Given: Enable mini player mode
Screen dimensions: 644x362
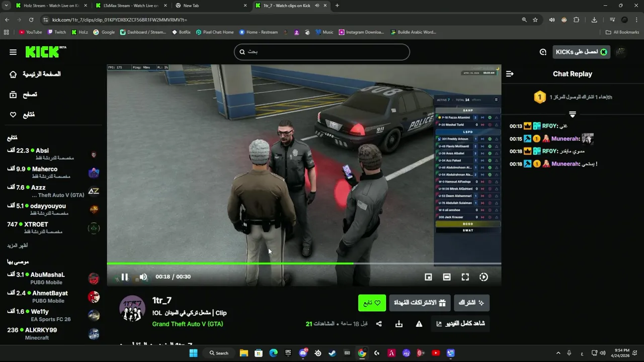Looking at the screenshot, I should point(428,277).
